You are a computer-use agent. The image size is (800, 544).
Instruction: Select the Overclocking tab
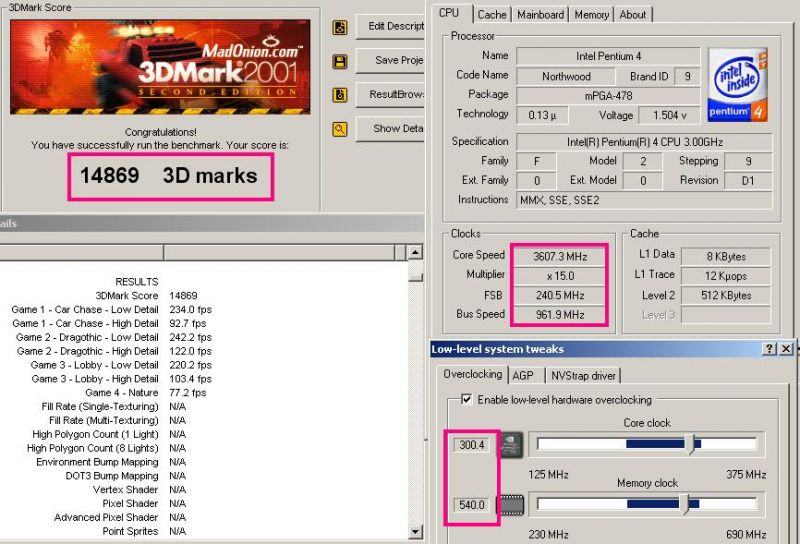click(x=472, y=374)
